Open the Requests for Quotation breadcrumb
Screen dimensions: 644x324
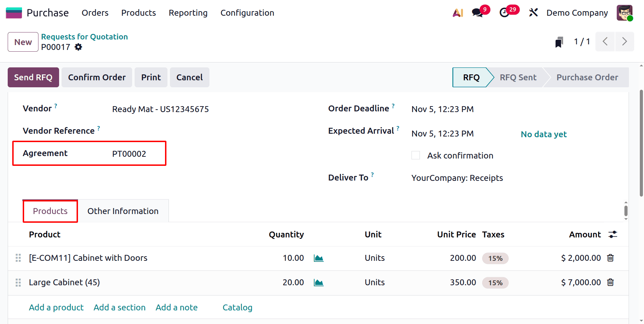click(x=84, y=36)
